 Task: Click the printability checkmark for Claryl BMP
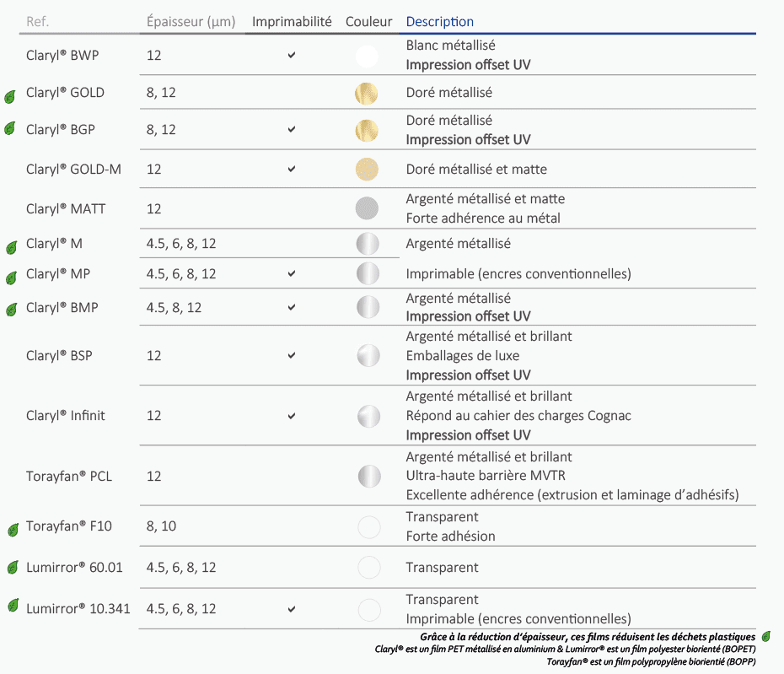(x=292, y=307)
